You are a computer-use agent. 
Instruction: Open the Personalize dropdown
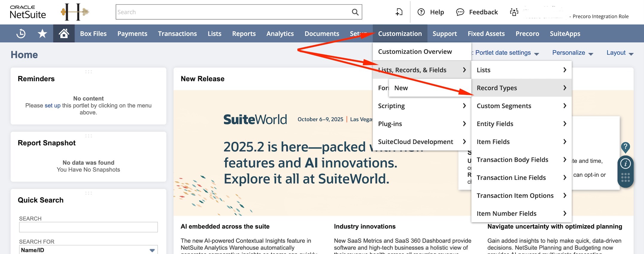pos(572,53)
